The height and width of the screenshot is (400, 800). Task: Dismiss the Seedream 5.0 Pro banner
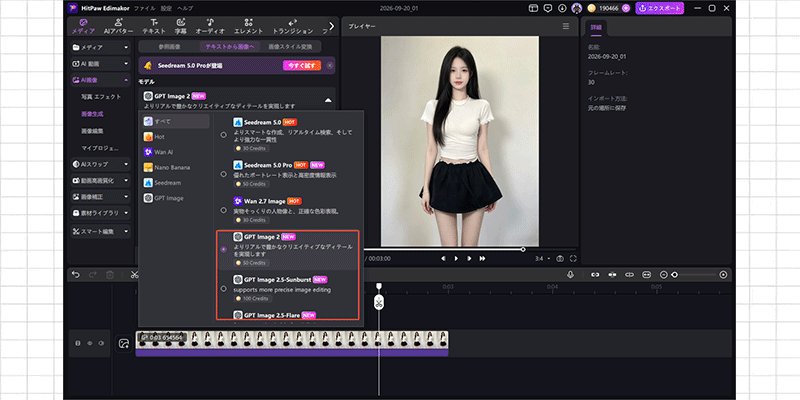tap(330, 65)
